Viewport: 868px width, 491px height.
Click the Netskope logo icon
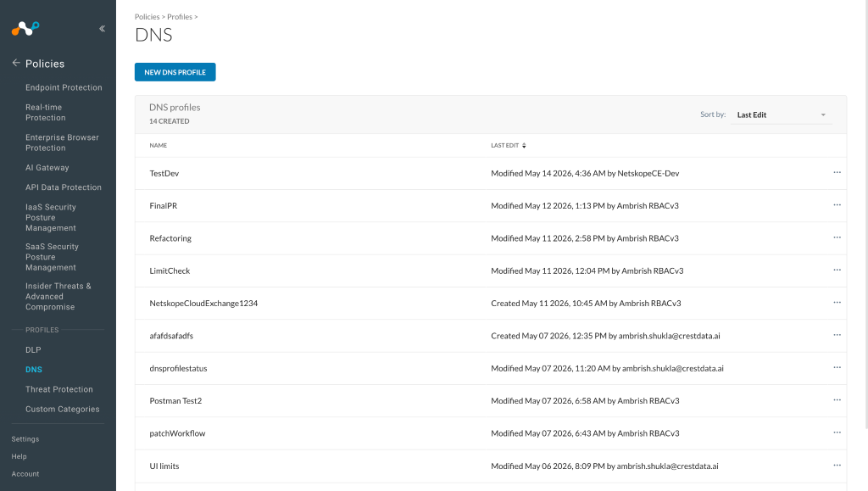click(x=25, y=28)
